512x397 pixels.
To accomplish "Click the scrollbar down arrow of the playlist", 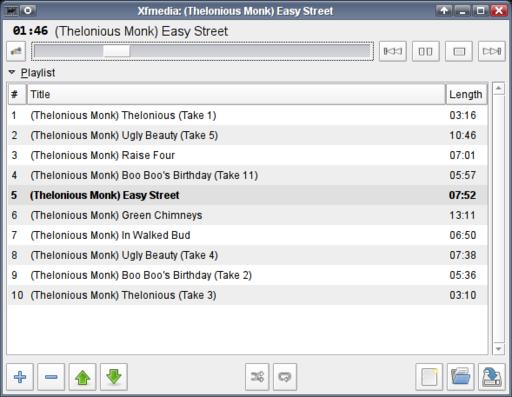I will [x=498, y=349].
